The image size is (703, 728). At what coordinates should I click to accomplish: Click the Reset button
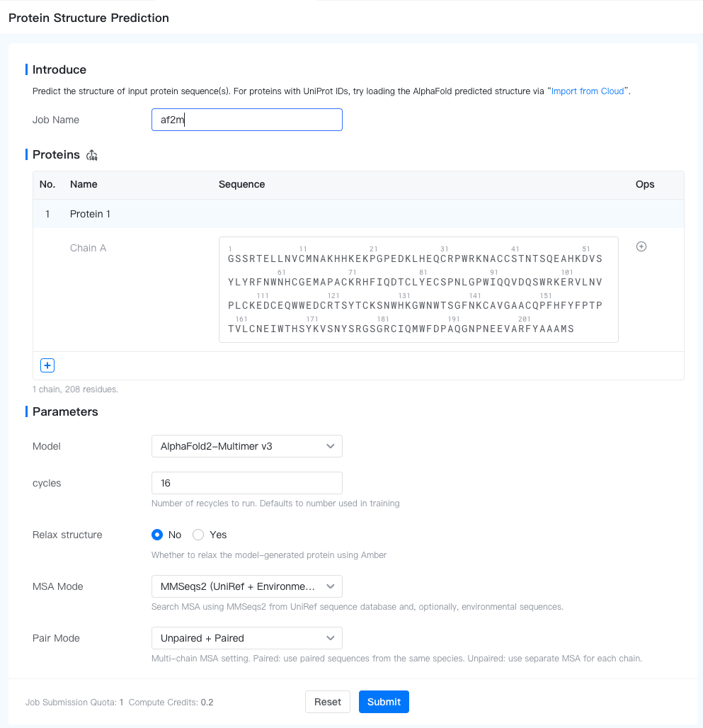(x=328, y=702)
